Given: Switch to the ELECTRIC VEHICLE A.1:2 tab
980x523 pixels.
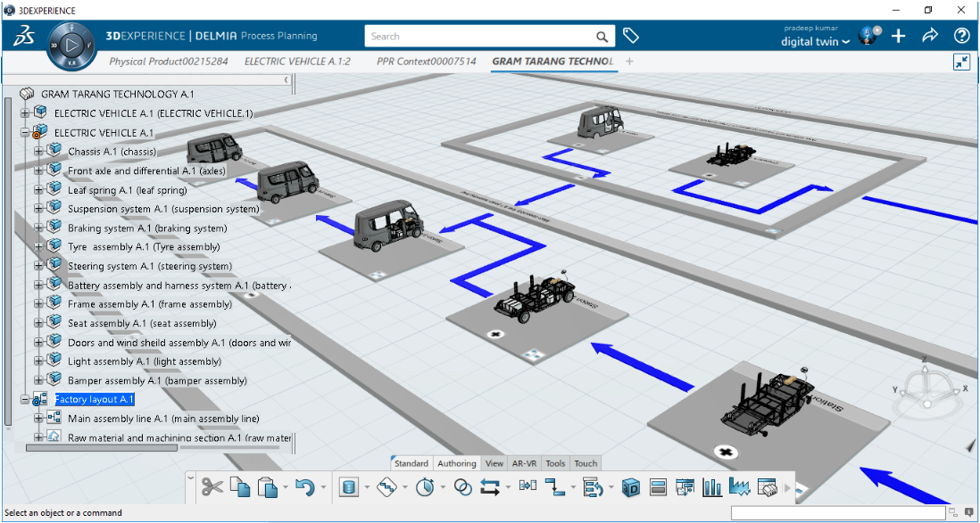Looking at the screenshot, I should pos(297,62).
